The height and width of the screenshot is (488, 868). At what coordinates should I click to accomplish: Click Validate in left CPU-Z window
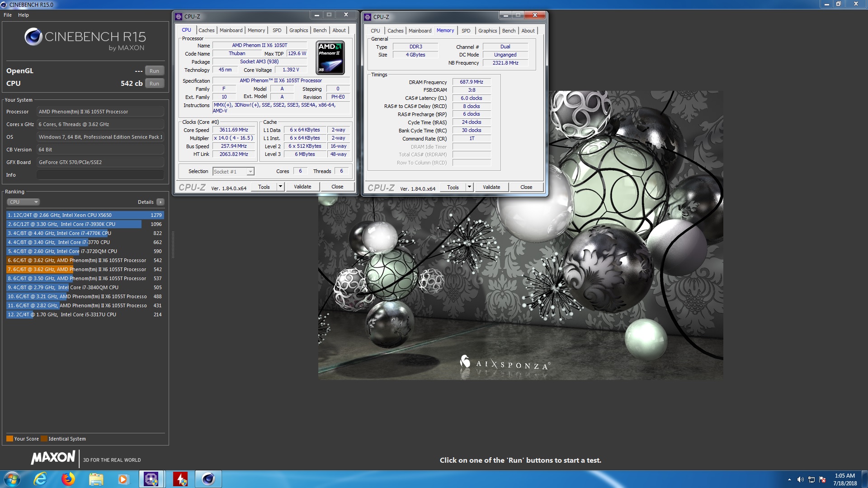click(x=302, y=187)
